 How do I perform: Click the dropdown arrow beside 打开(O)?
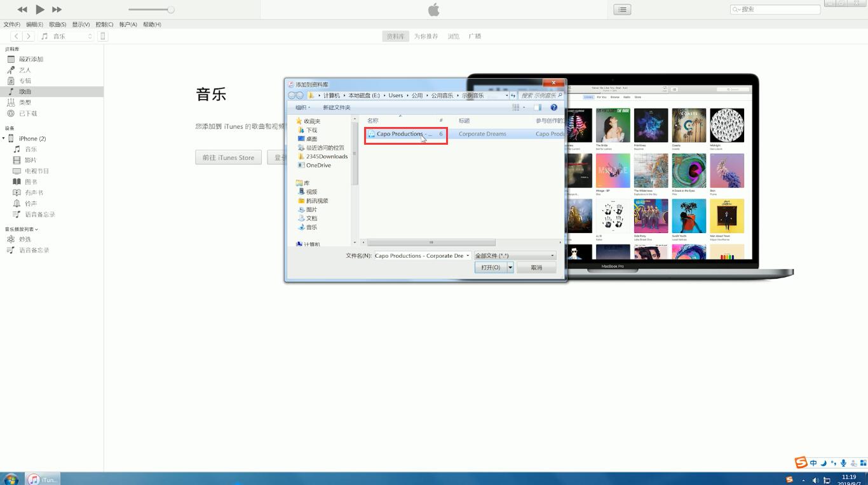[x=510, y=268]
